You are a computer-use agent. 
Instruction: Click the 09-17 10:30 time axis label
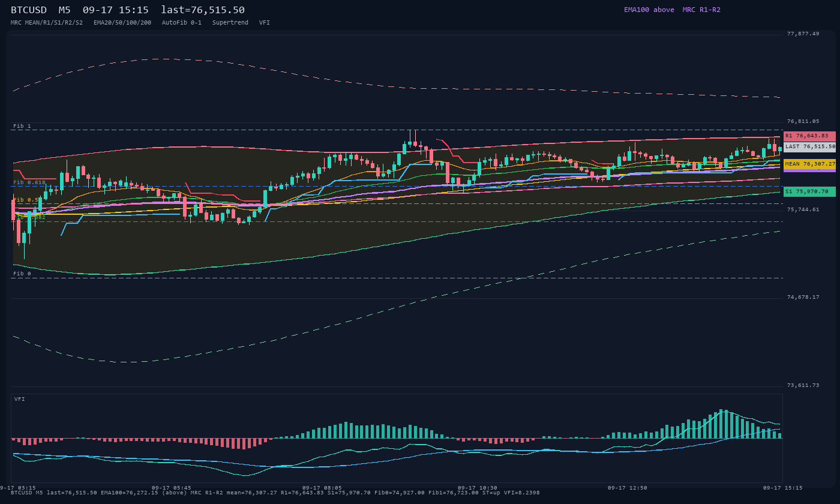477,488
